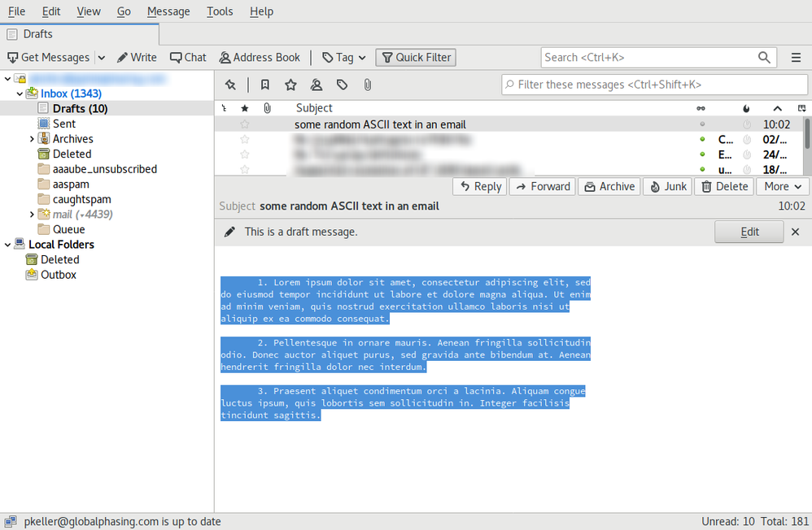
Task: Star the draft message in the list
Action: tap(243, 124)
